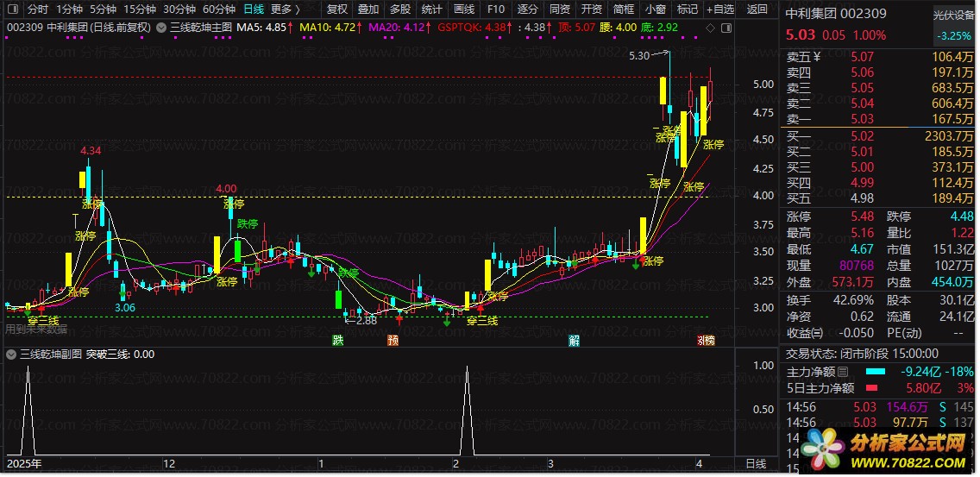Screen dimensions: 980x477
Task: Click the 买五 price 4.98
Action: tap(861, 198)
